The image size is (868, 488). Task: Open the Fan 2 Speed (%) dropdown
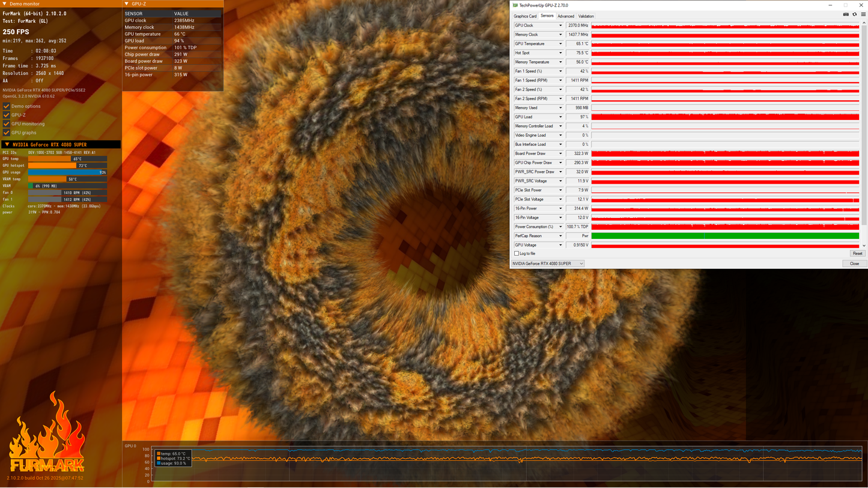[x=560, y=89]
